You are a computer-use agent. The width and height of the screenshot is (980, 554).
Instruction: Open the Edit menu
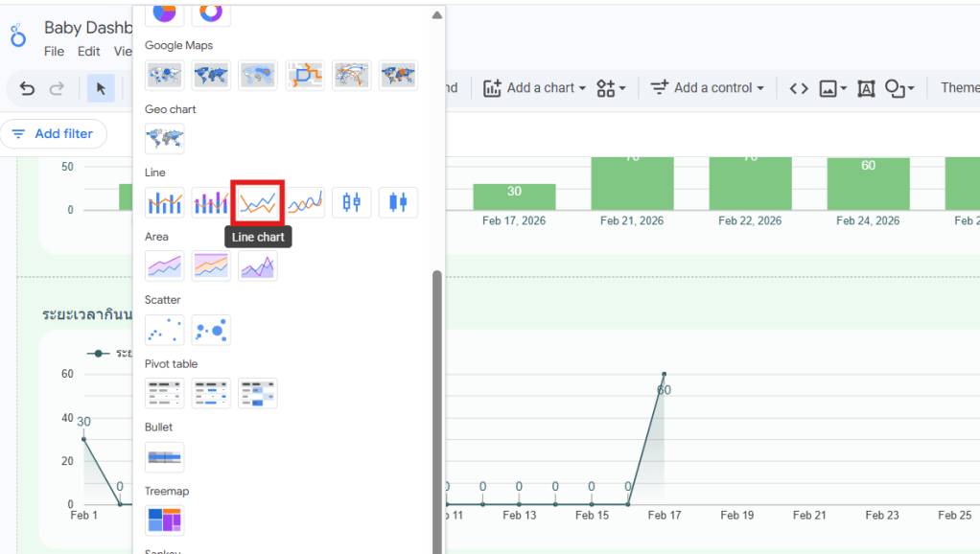[89, 52]
